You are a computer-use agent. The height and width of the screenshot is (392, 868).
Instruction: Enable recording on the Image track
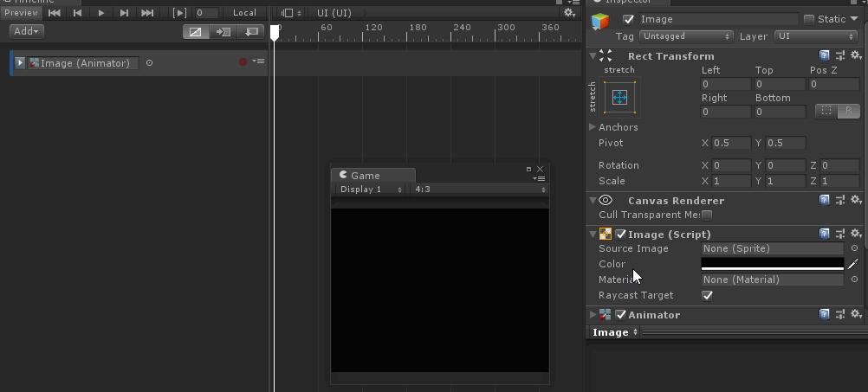[x=243, y=62]
